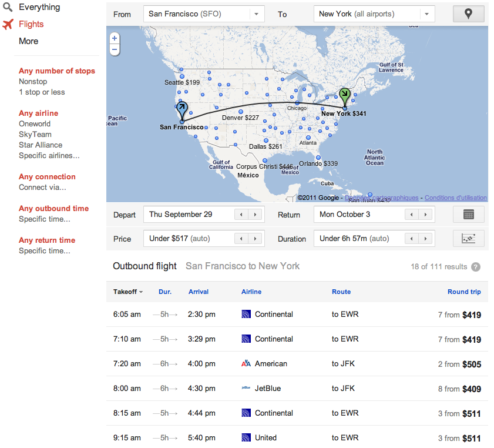Move return date forward one day
Viewport: 494px width, 448px height.
425,215
